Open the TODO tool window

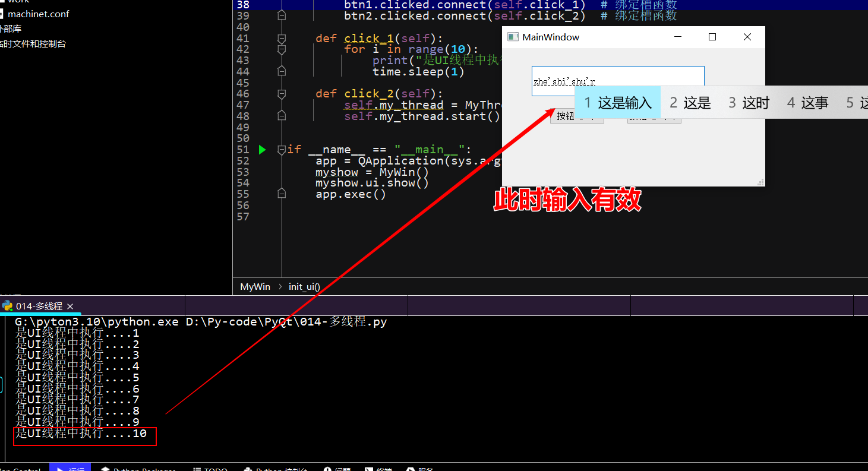210,468
